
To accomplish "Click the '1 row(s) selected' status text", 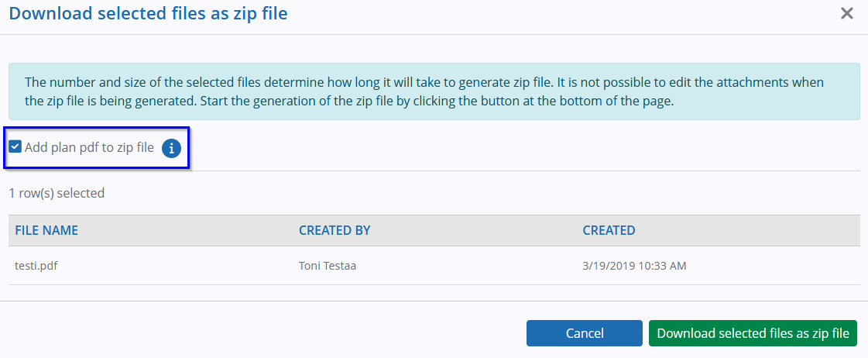I will coord(57,194).
